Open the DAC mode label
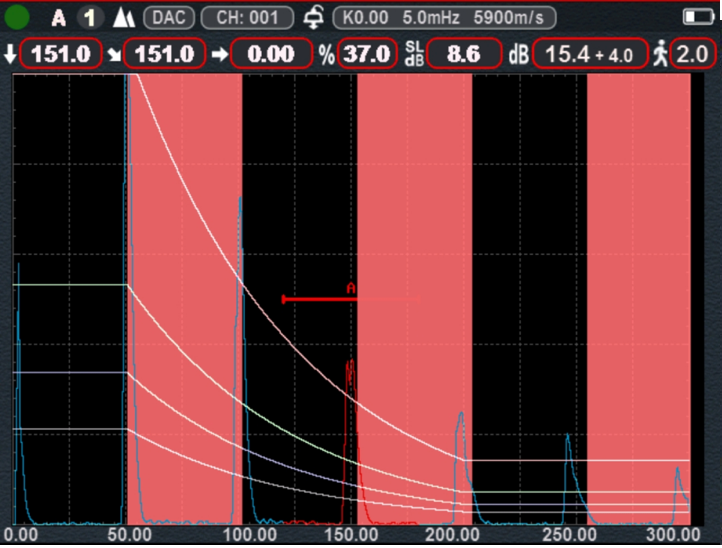 click(x=168, y=18)
